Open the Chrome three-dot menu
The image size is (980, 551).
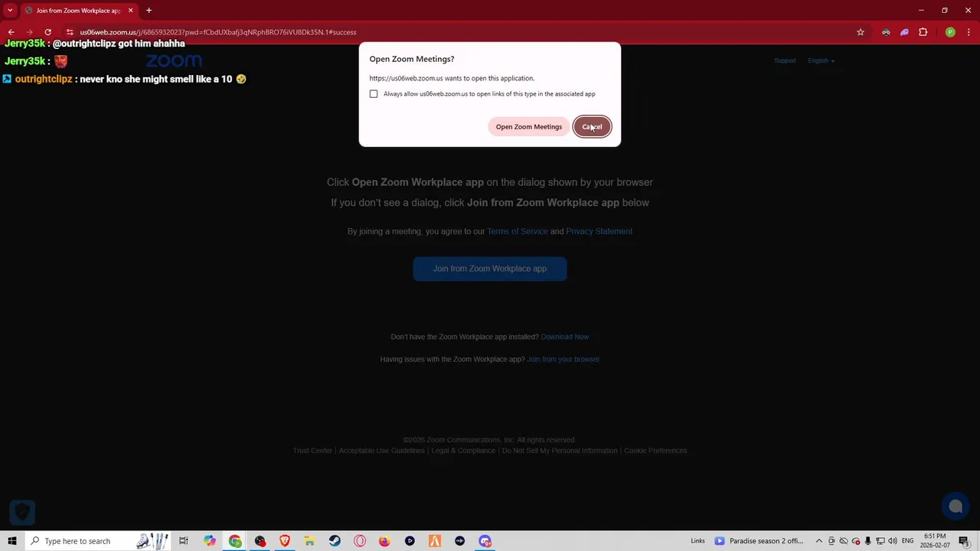969,32
